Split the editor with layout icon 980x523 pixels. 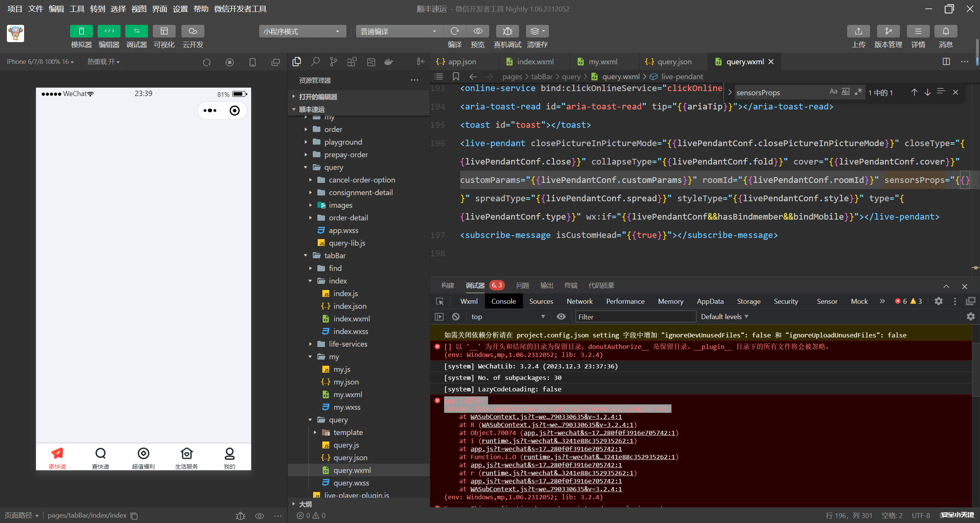946,62
